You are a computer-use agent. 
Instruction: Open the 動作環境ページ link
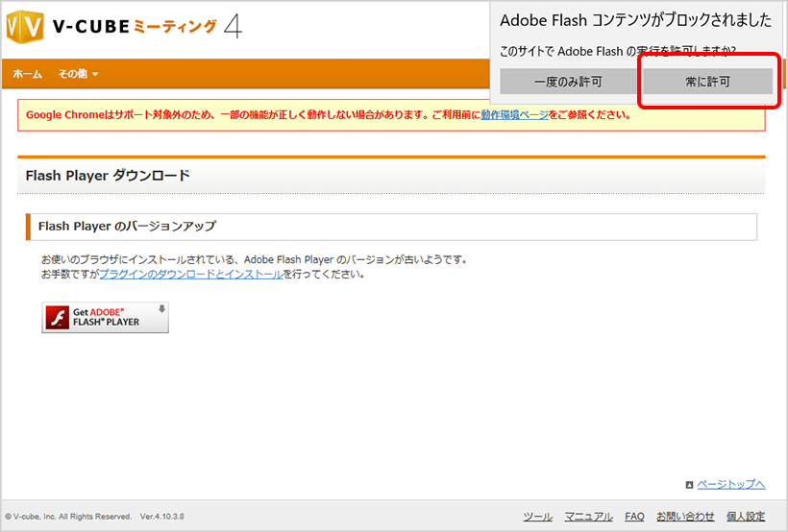(515, 115)
